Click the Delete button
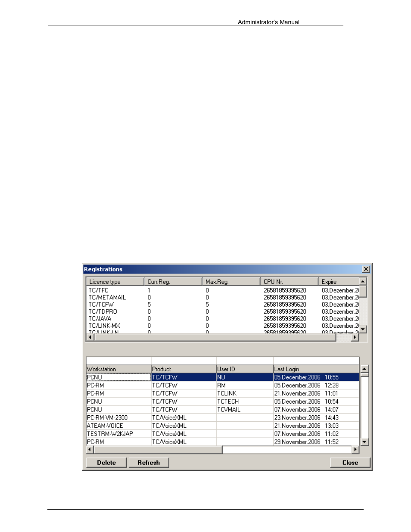 (x=106, y=463)
